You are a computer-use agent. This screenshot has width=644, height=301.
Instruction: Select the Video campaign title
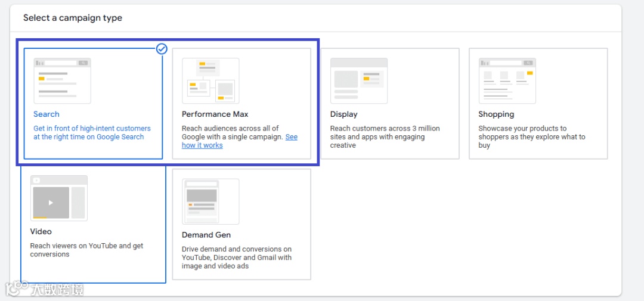(x=41, y=232)
